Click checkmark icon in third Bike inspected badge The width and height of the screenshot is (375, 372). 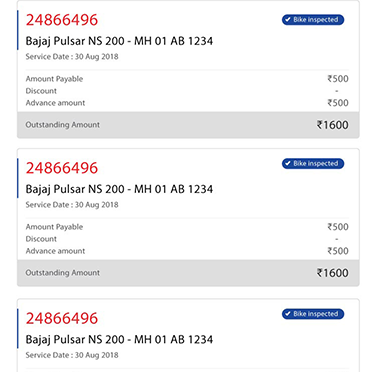click(288, 314)
